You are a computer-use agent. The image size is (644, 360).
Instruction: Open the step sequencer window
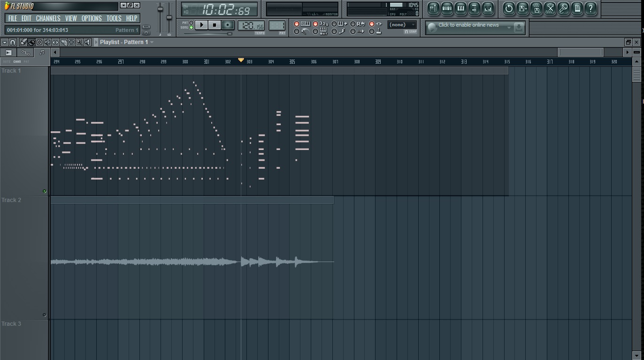tap(447, 8)
